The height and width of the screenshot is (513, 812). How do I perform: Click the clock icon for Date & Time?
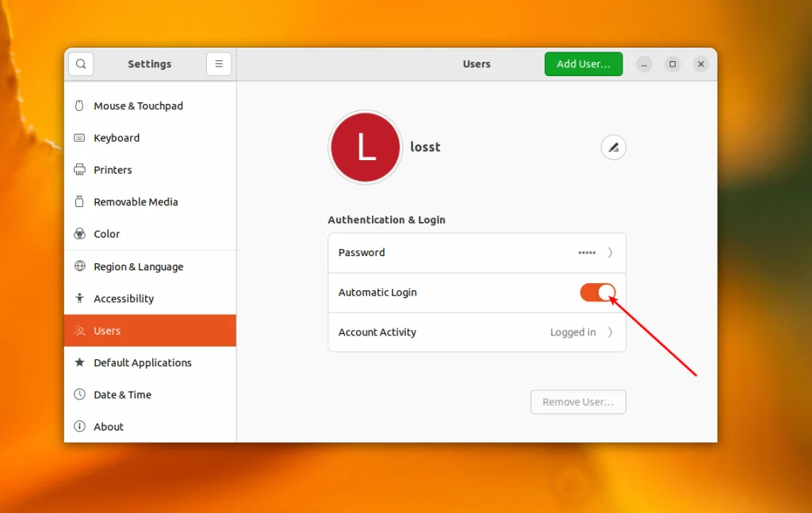click(79, 394)
